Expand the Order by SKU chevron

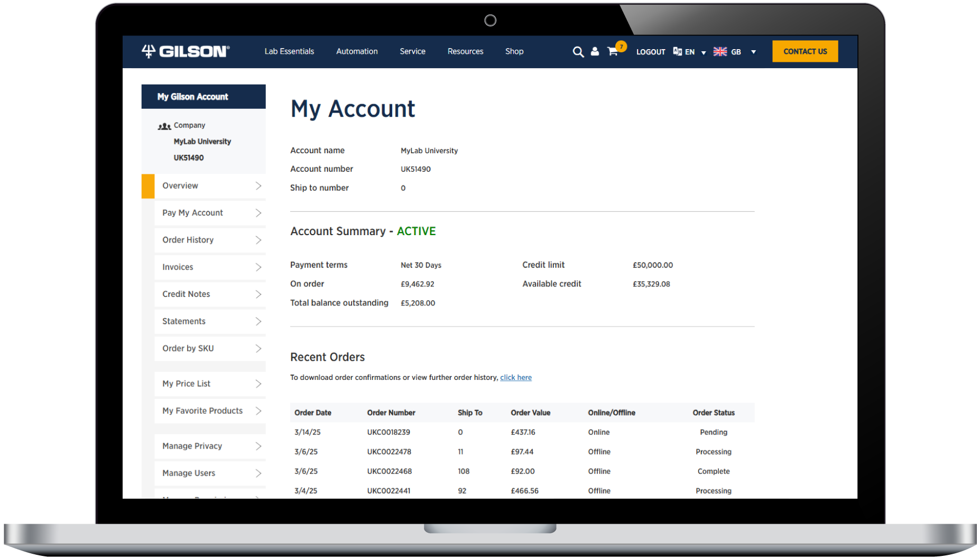258,349
